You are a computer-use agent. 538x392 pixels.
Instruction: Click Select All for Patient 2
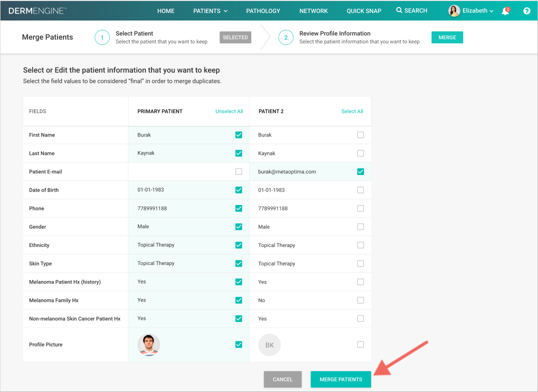coord(352,111)
